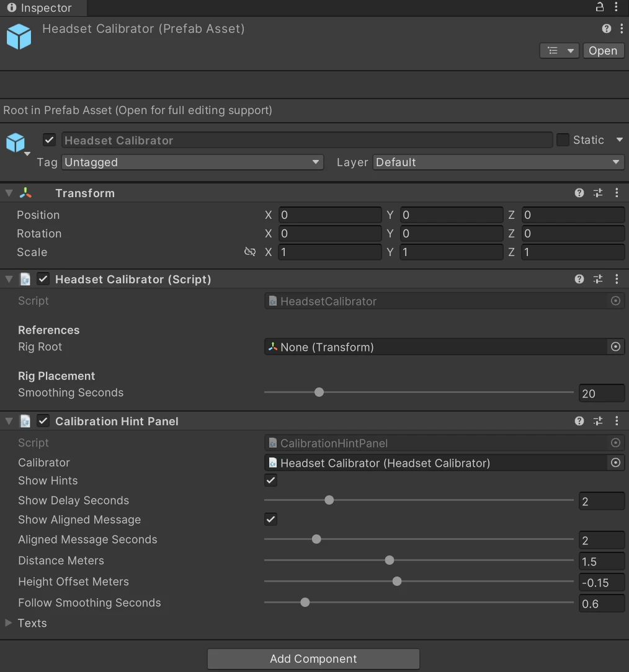Click the Aligned Message Seconds value field
This screenshot has width=629, height=672.
(x=602, y=541)
